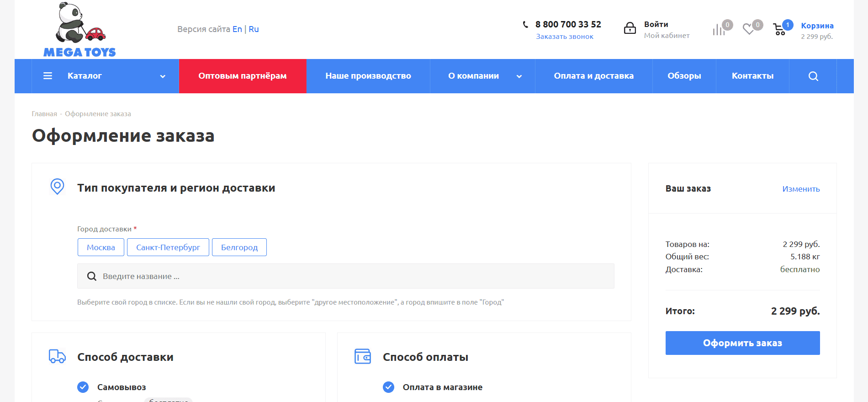The height and width of the screenshot is (402, 868).
Task: Switch site language to En
Action: coord(237,29)
